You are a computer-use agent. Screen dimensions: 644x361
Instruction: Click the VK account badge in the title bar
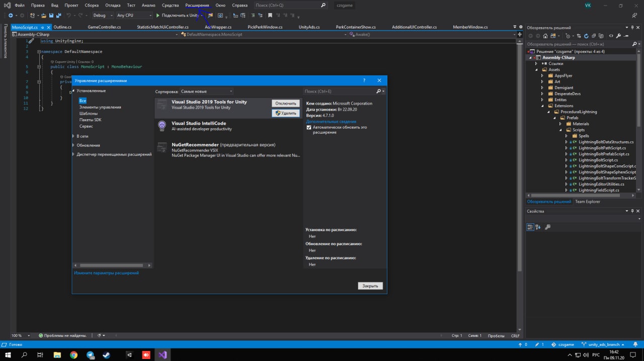[x=588, y=5]
